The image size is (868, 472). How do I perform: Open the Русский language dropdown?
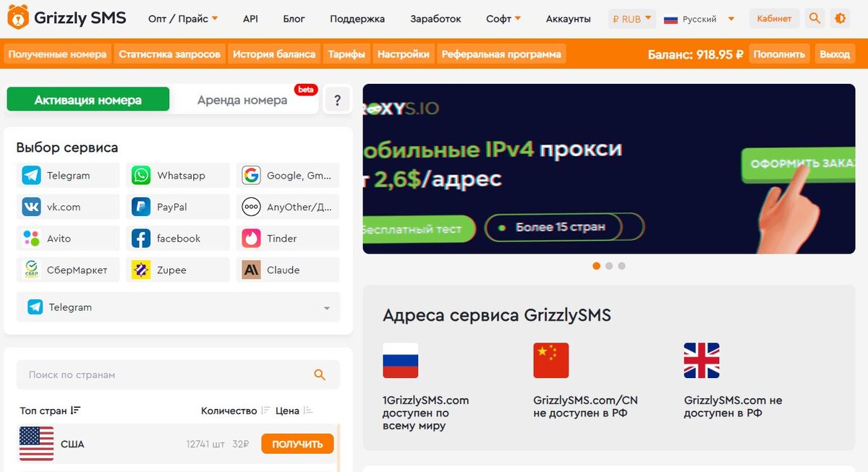tap(699, 19)
